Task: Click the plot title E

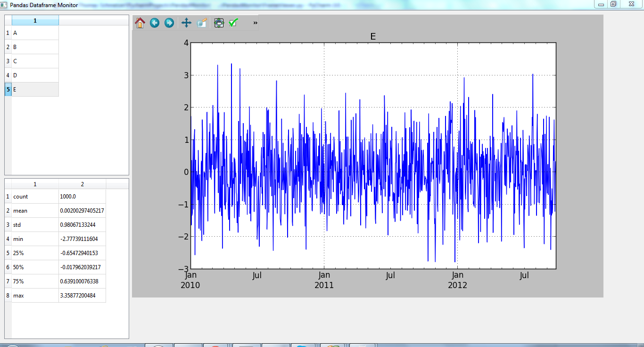Action: 373,37
